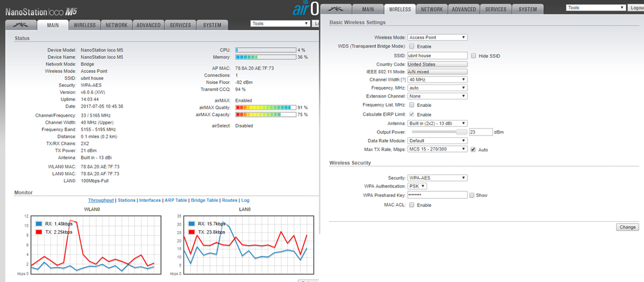Open the WPA Authentication PSK dropdown
This screenshot has height=282, width=644.
click(417, 186)
